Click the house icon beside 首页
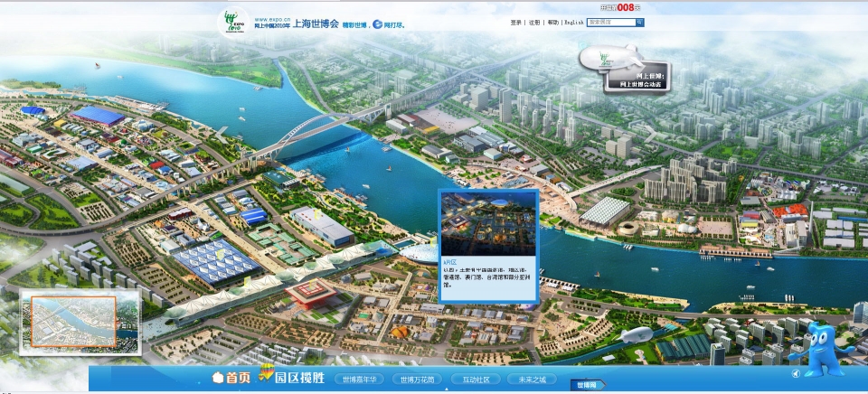 click(218, 379)
